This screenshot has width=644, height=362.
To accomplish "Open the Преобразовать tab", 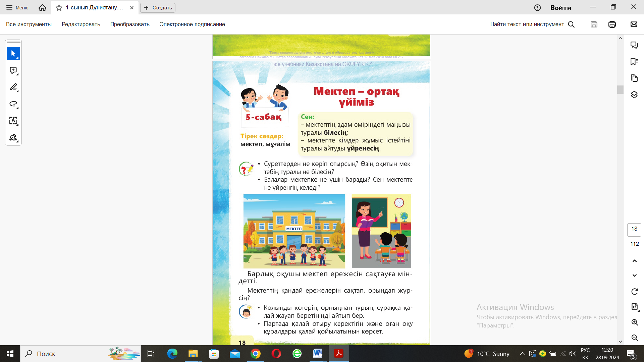I will (130, 24).
